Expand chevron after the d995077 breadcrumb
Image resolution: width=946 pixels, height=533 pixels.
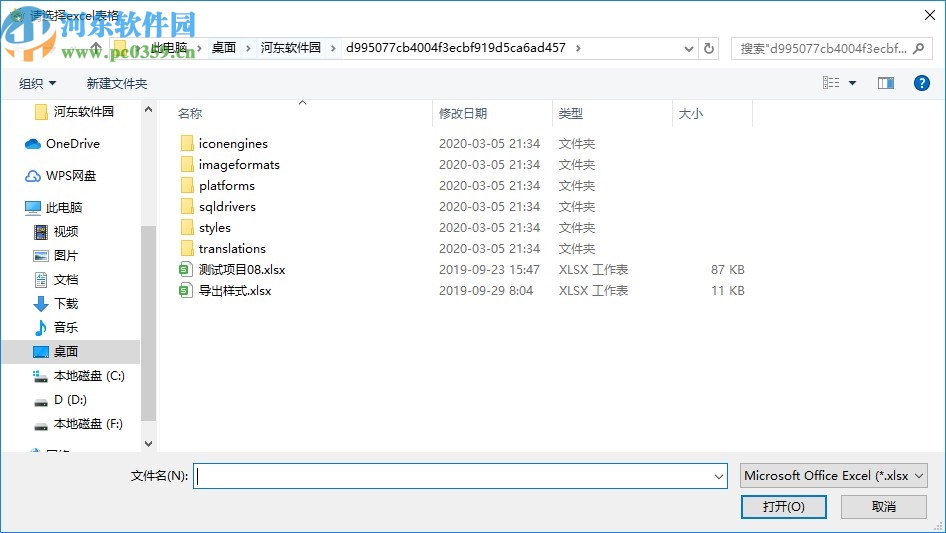pyautogui.click(x=578, y=48)
